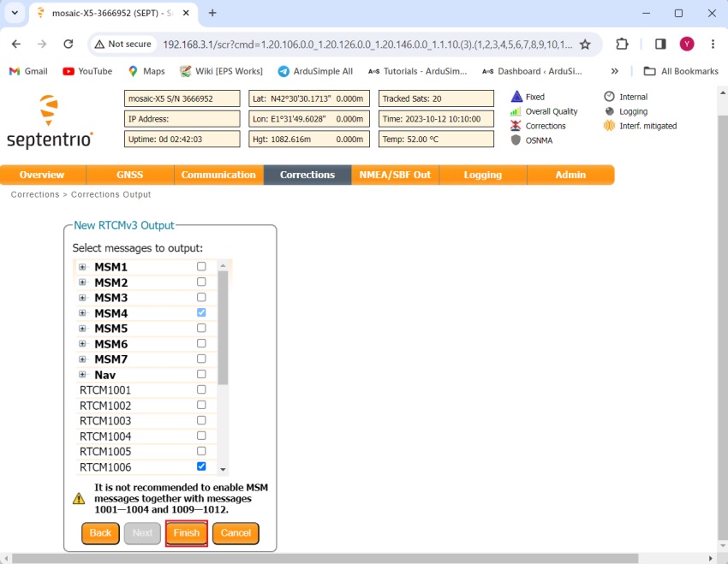Screen dimensions: 728x564
Task: Click the message list scrollbar down arrow
Action: pyautogui.click(x=224, y=470)
